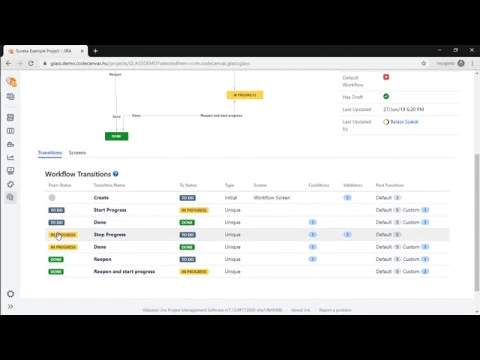Click Reopen and start progress label in diagram
This screenshot has height=360, width=480.
coord(221,115)
